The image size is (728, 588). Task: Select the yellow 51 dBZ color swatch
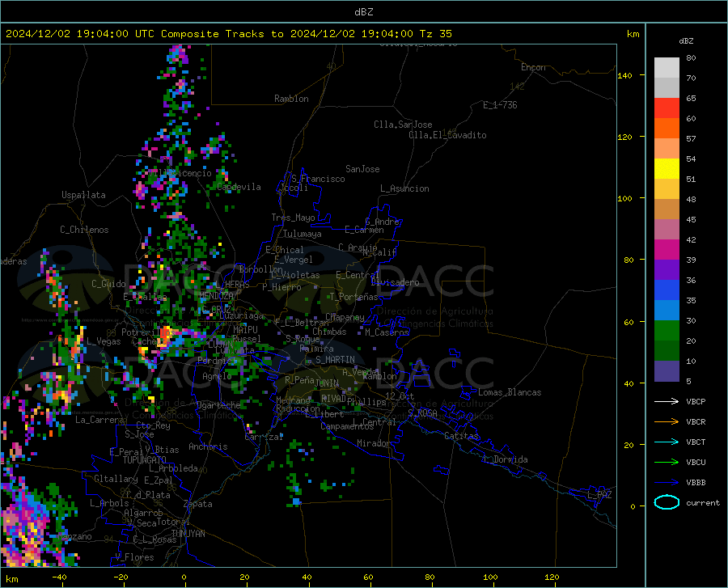point(667,169)
